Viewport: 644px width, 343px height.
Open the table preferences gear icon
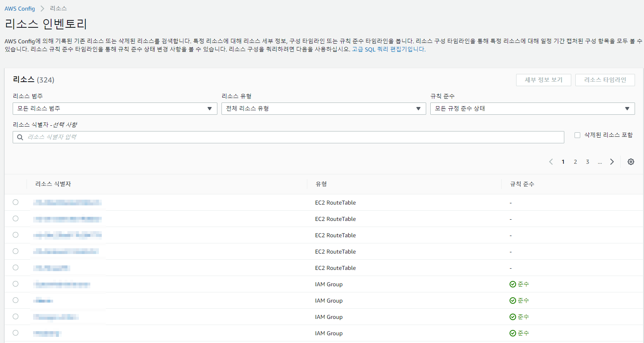coord(631,162)
